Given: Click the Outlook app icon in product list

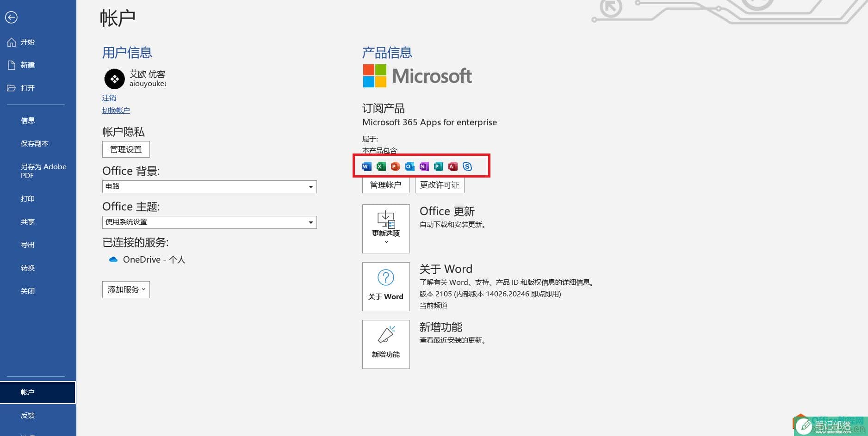Looking at the screenshot, I should point(410,166).
